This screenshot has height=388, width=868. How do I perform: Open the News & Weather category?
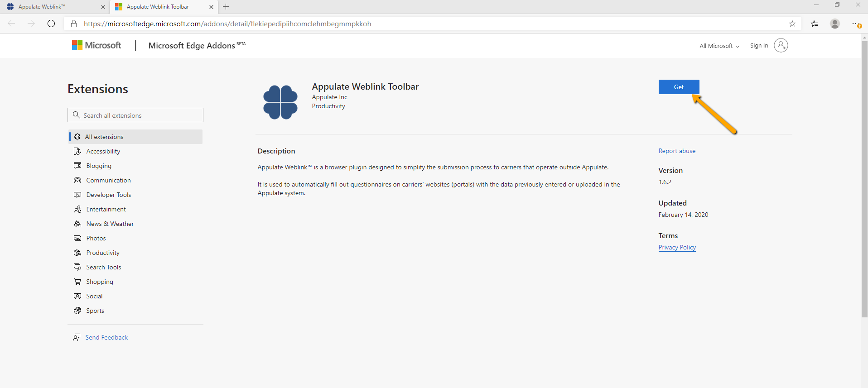point(110,224)
